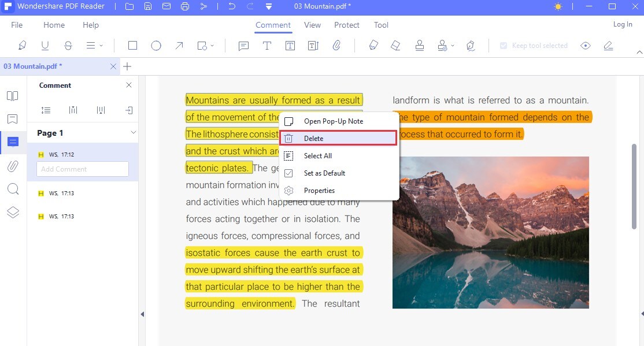Open the Attachments panel in the sidebar

tap(13, 165)
